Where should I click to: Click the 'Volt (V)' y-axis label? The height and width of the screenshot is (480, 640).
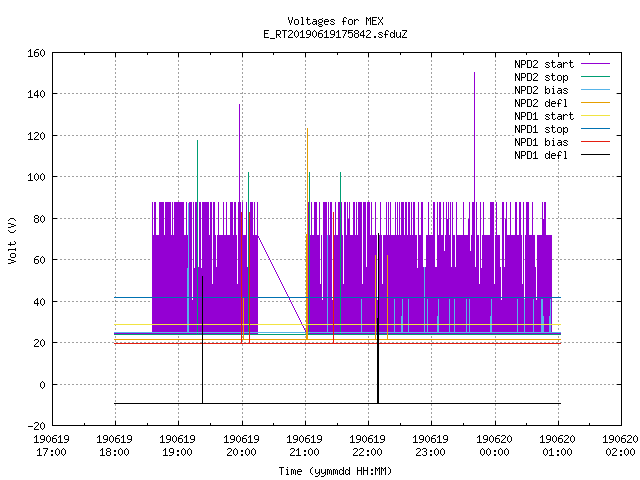click(x=12, y=240)
